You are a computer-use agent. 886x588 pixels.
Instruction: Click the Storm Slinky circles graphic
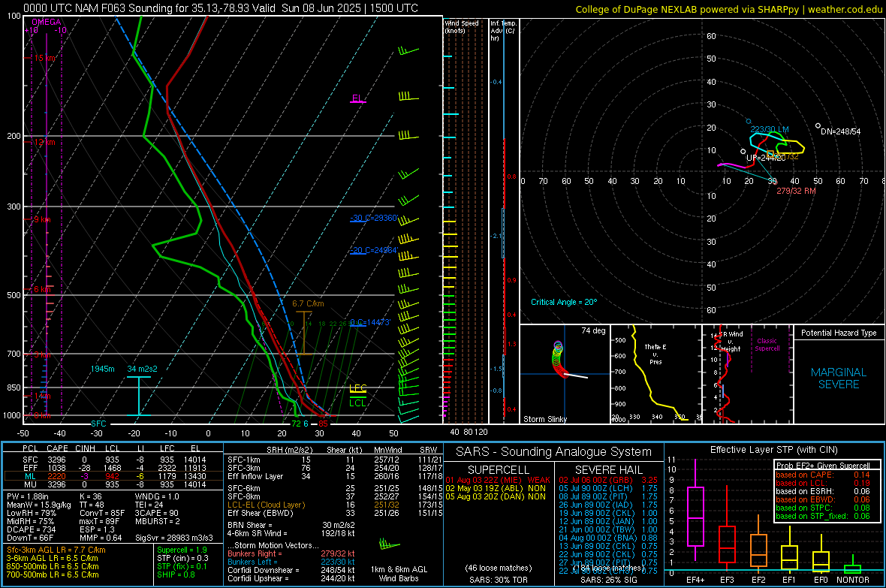(x=559, y=359)
